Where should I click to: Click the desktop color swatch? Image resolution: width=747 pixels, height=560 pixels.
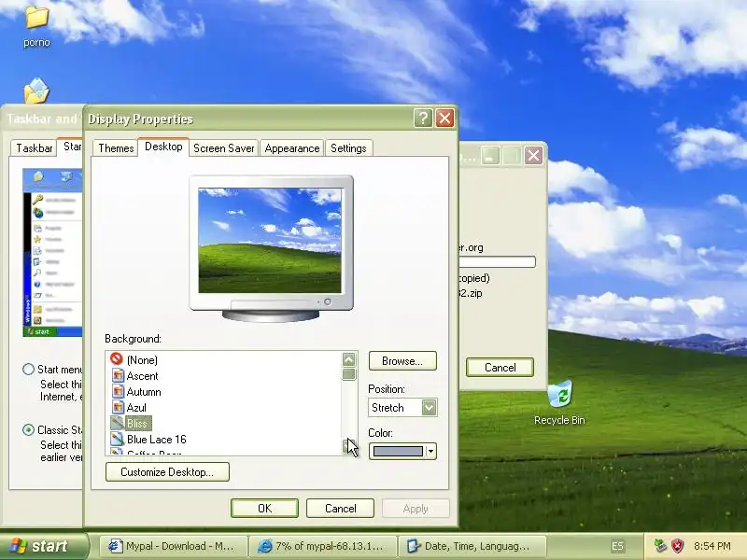tap(398, 451)
